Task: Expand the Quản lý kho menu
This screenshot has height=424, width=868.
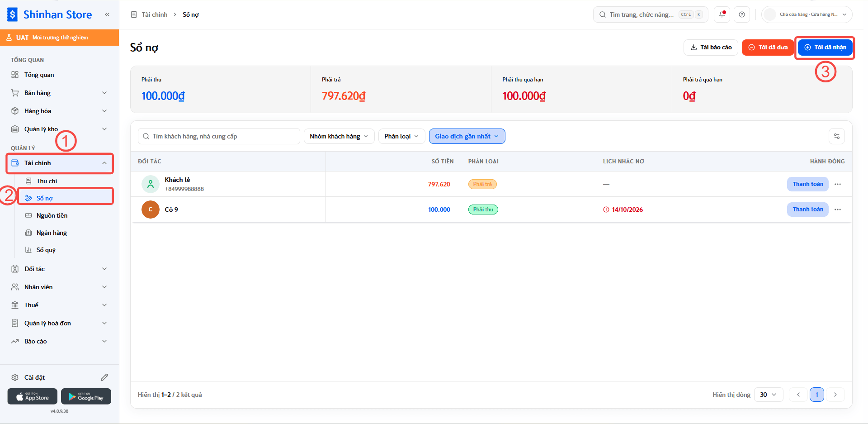Action: click(60, 129)
